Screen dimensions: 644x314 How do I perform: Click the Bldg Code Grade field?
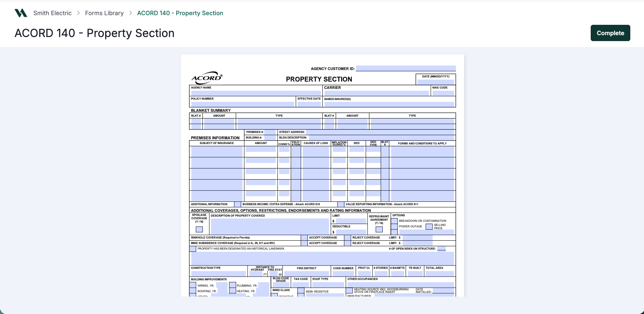(281, 285)
